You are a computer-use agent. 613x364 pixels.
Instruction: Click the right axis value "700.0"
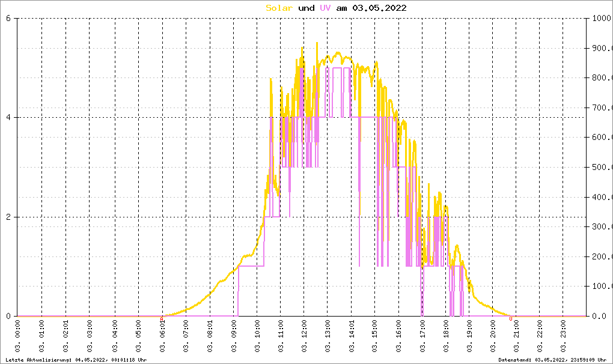(x=602, y=108)
